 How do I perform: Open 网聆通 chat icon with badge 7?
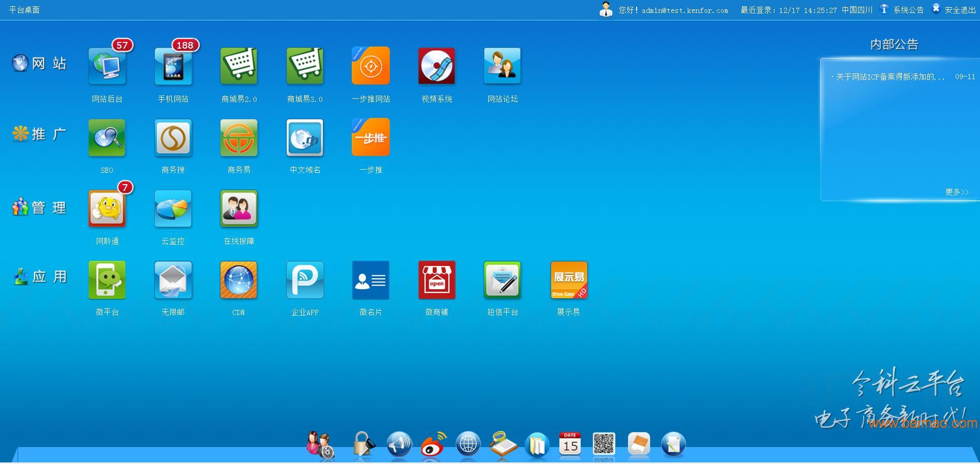(x=107, y=209)
